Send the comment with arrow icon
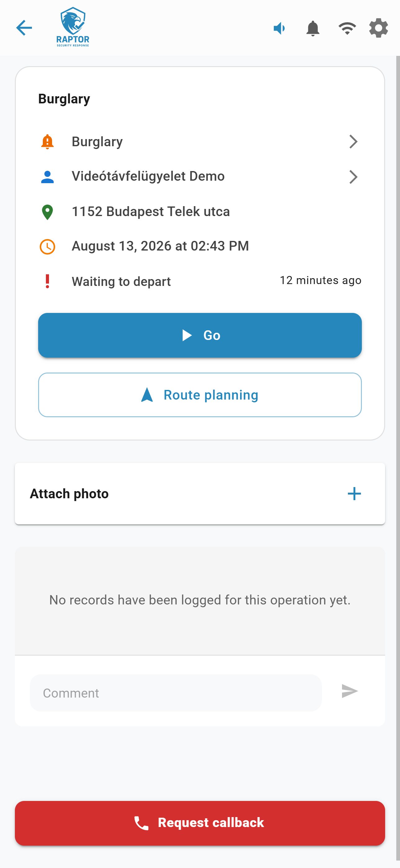 tap(350, 691)
